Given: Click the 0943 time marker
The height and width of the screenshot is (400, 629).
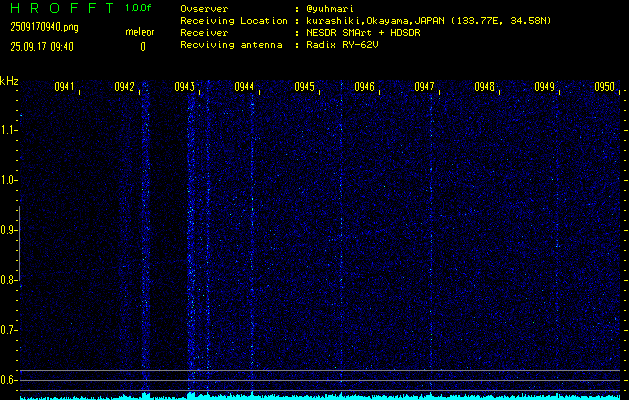Looking at the screenshot, I should tap(185, 87).
